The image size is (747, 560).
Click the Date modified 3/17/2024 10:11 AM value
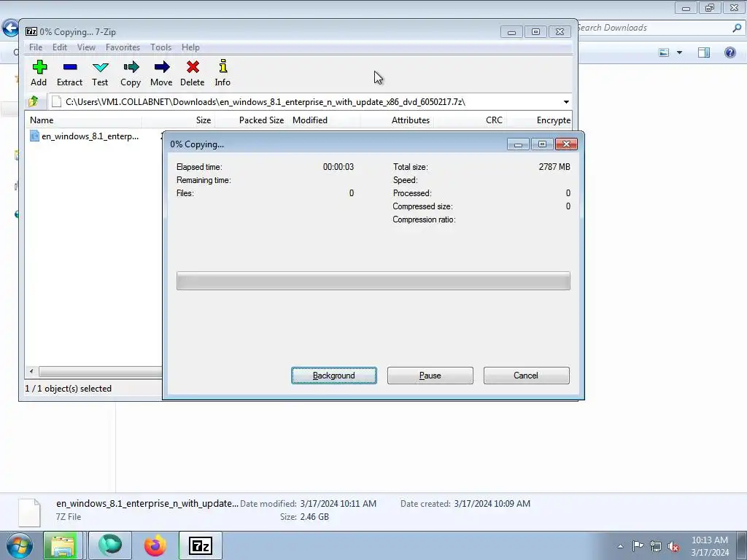click(x=338, y=504)
